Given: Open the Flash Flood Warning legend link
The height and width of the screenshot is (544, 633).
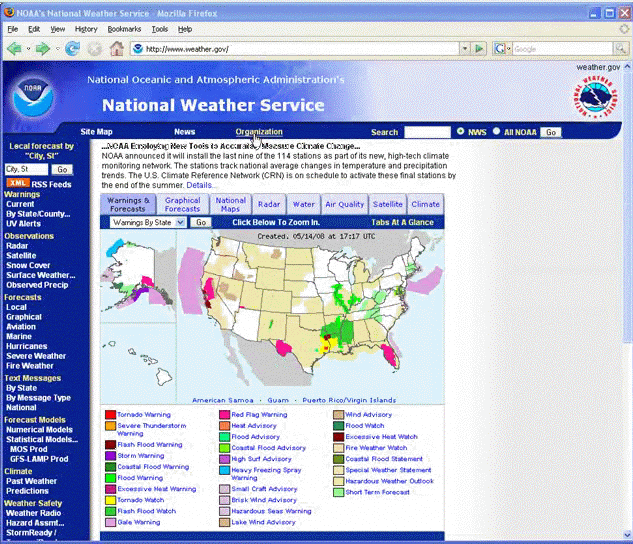Looking at the screenshot, I should pos(150,445).
